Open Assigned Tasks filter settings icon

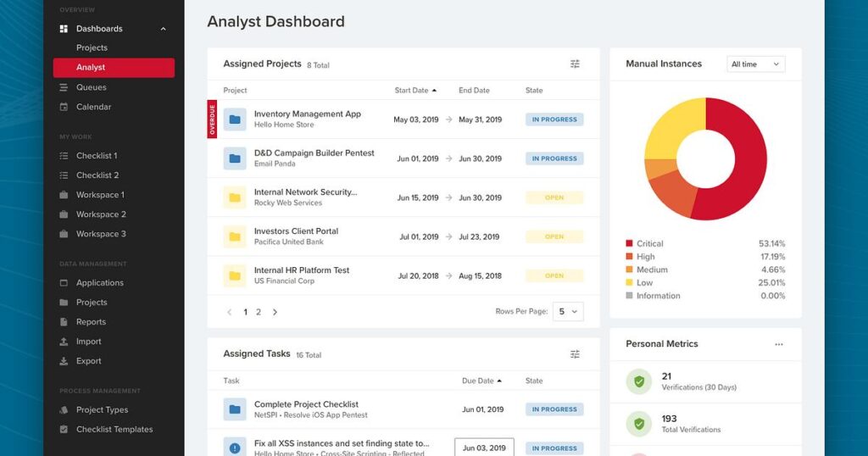(x=576, y=354)
